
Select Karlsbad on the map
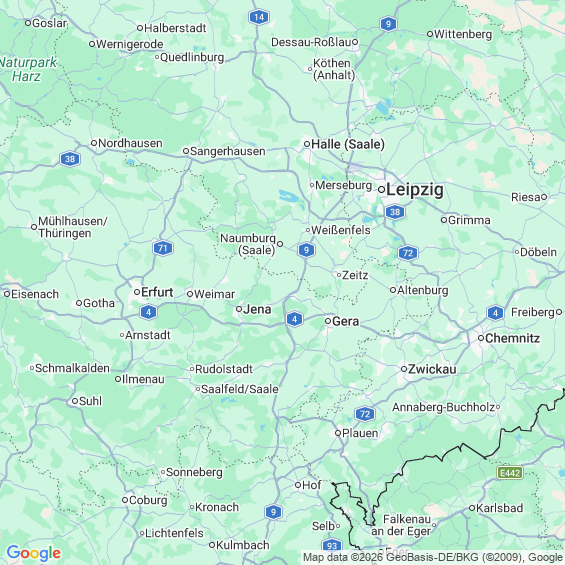point(499,508)
